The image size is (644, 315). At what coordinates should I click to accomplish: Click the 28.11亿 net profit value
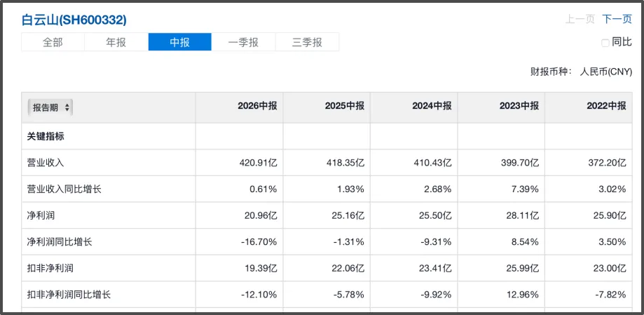523,215
